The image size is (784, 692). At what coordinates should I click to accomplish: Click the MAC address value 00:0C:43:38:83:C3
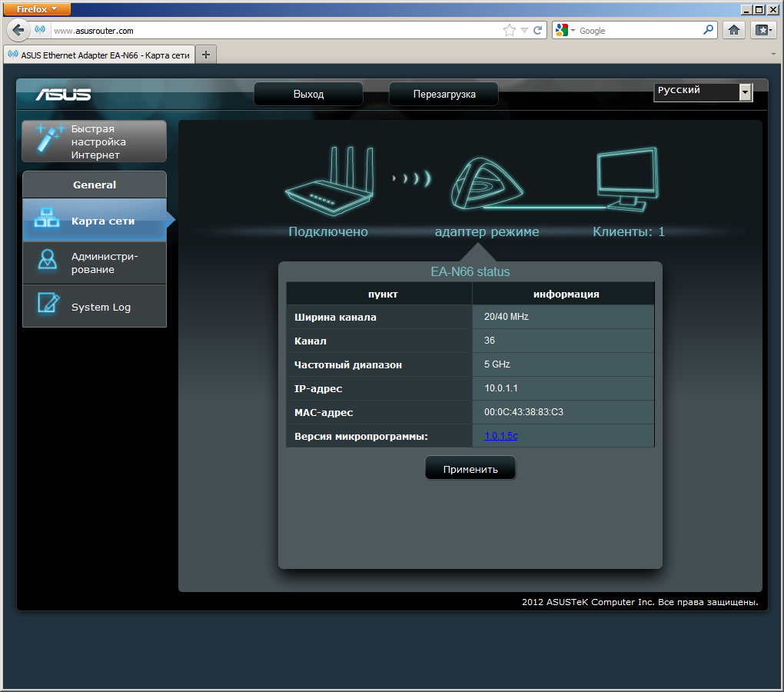pos(523,412)
